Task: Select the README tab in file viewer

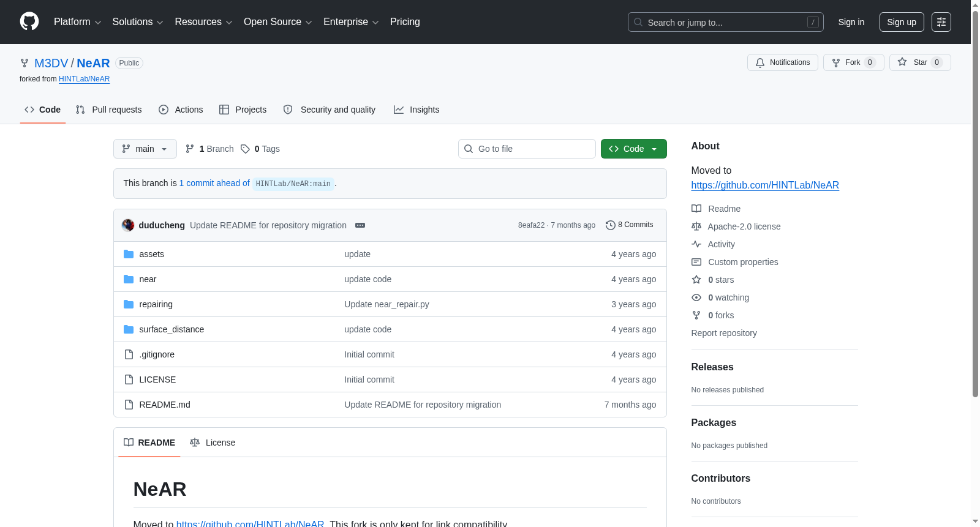Action: tap(149, 443)
